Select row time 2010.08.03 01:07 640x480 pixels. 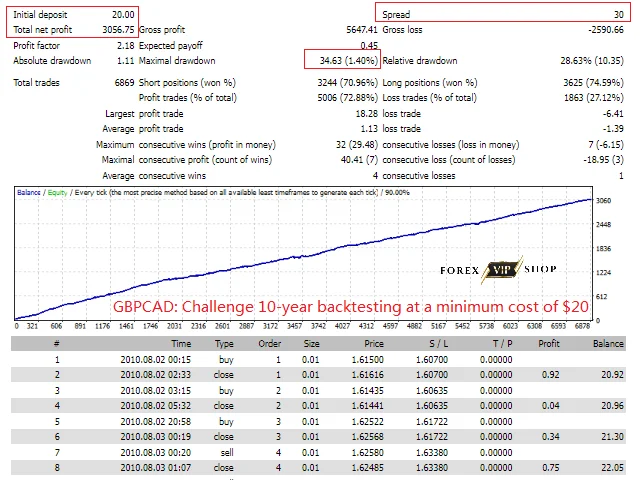[156, 468]
